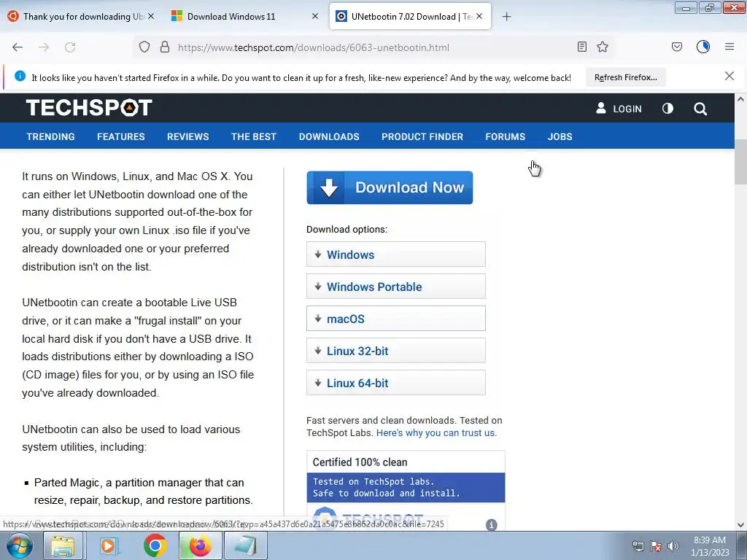The width and height of the screenshot is (747, 560).
Task: Choose the Linux 32-bit download option
Action: click(396, 351)
